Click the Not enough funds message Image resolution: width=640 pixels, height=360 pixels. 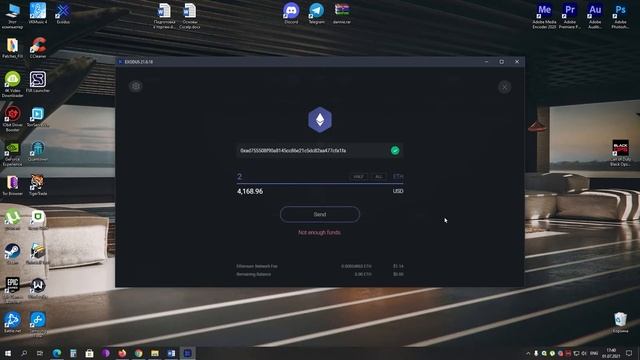(319, 233)
